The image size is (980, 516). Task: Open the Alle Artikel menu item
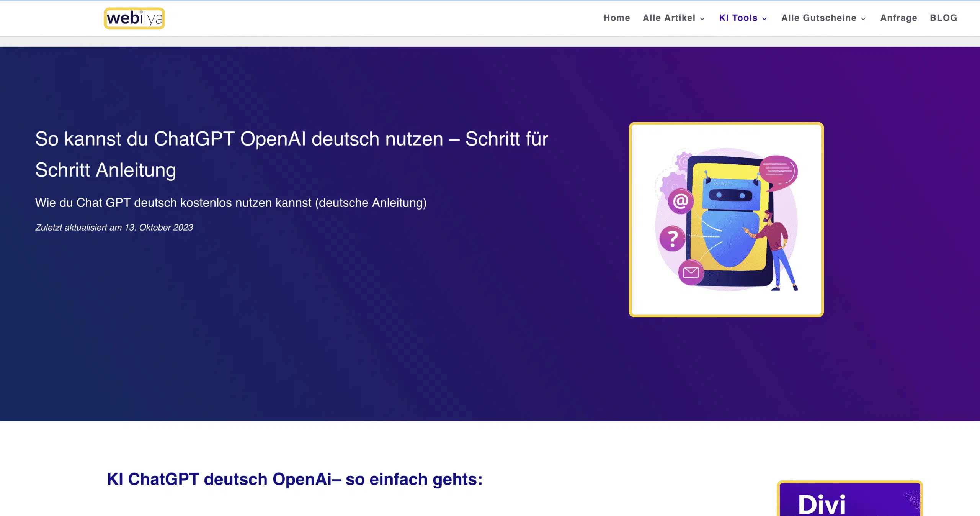click(669, 18)
